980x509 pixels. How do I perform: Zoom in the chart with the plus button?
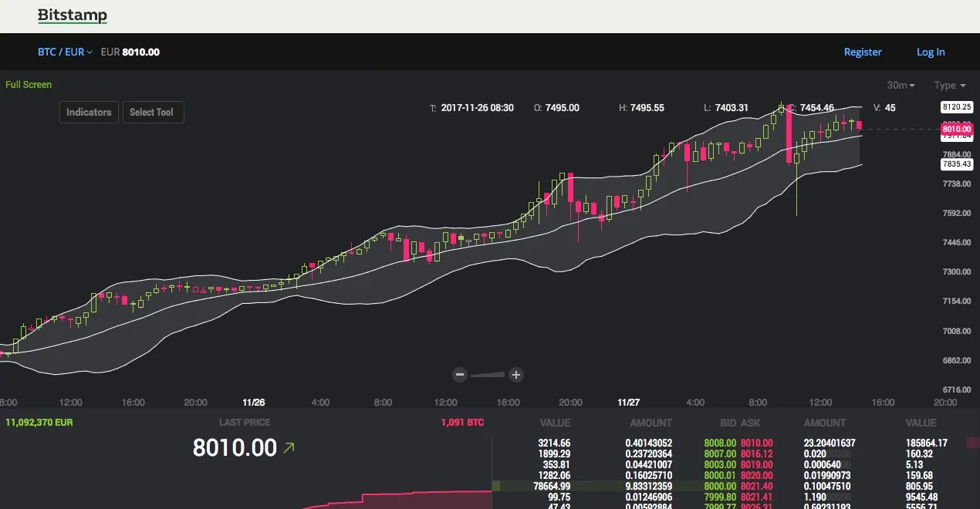click(516, 375)
